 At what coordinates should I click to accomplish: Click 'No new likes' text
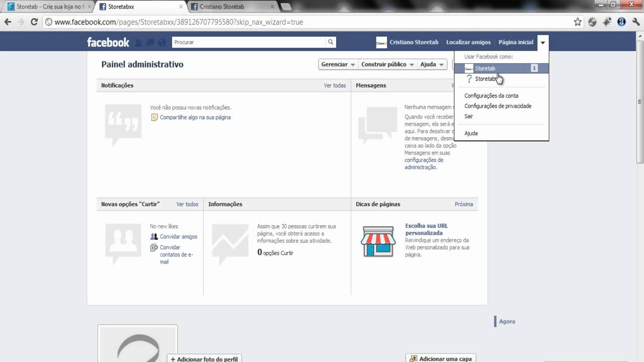pos(164,226)
